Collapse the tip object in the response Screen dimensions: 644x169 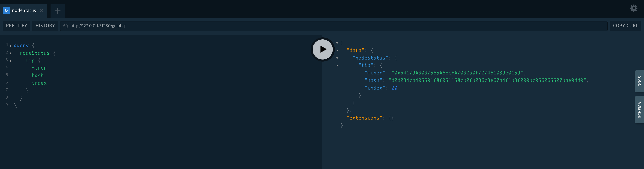pyautogui.click(x=337, y=65)
